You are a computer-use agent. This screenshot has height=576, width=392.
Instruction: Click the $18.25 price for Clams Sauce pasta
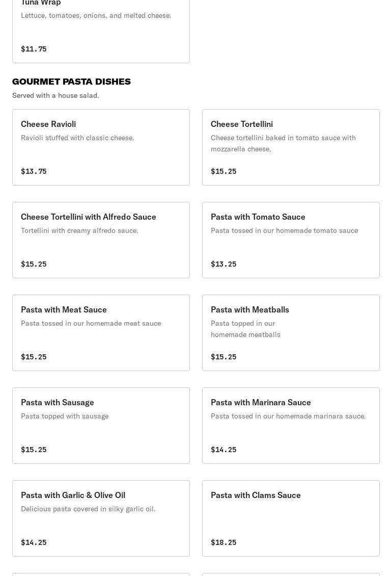pos(223,542)
